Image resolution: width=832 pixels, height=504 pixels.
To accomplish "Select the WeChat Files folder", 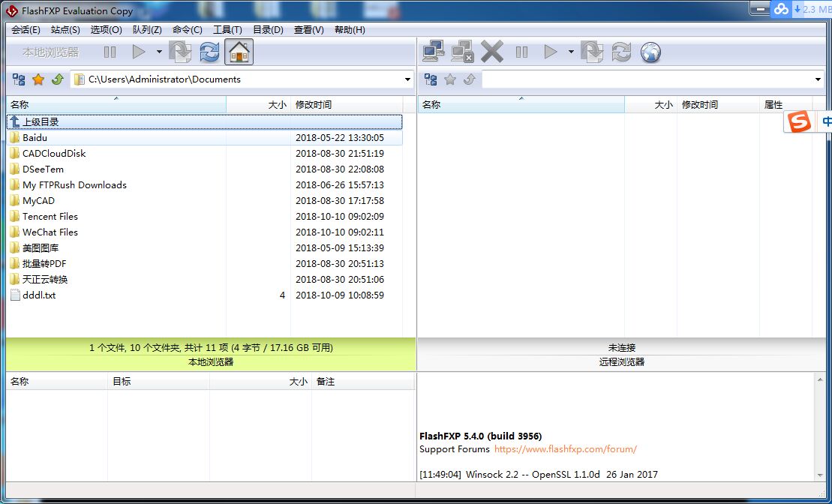I will pos(204,232).
